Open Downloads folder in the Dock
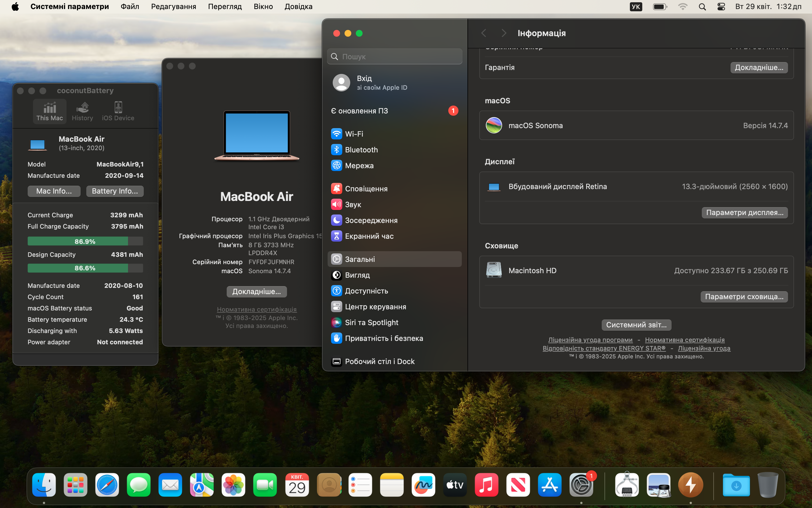 click(x=736, y=485)
